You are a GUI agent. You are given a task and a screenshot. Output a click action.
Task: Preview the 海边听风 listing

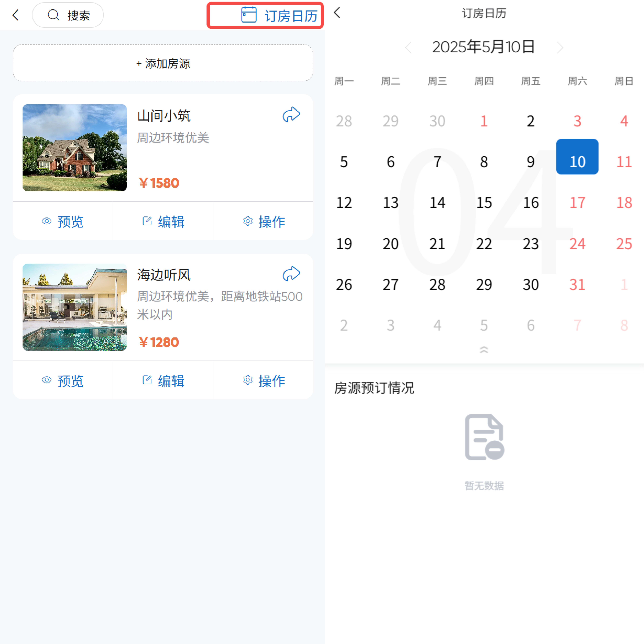(63, 380)
